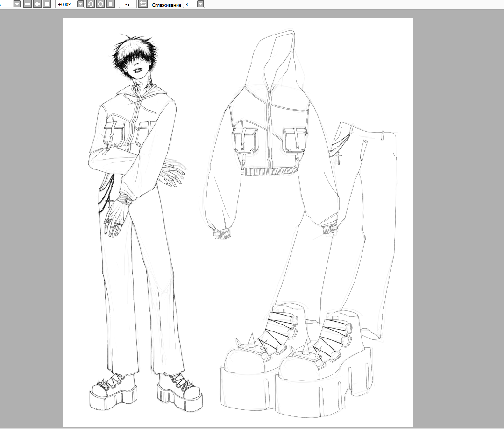The image size is (504, 429).
Task: Reset zoom with the square button
Action: pyautogui.click(x=47, y=4)
